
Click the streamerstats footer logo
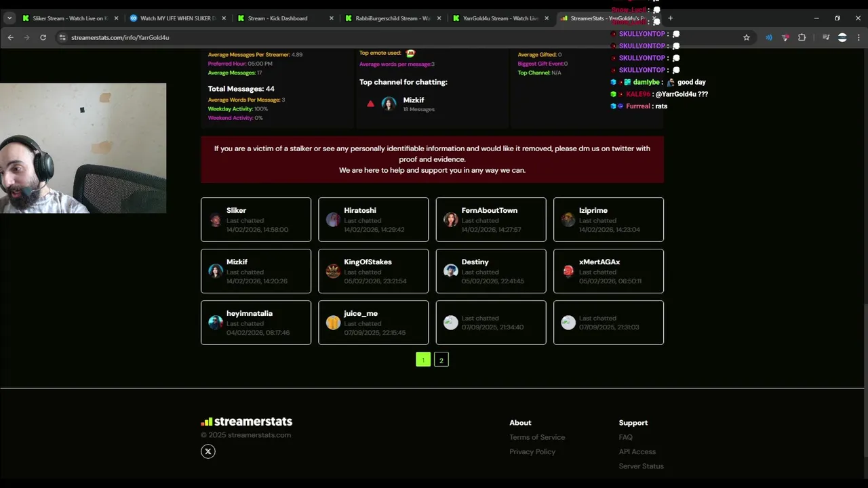[246, 422]
